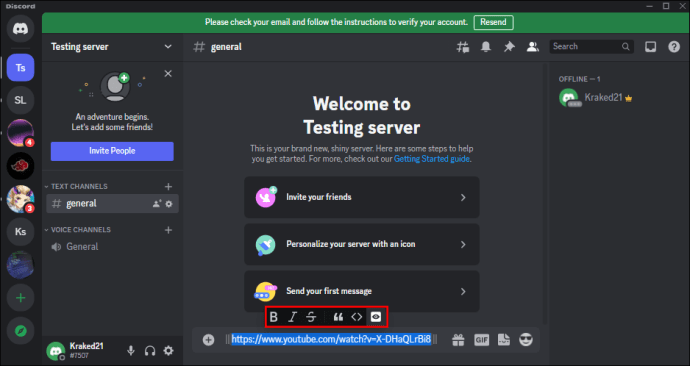This screenshot has height=366, width=690.
Task: Collapse the VOICE CHANNELS category
Action: pos(77,230)
